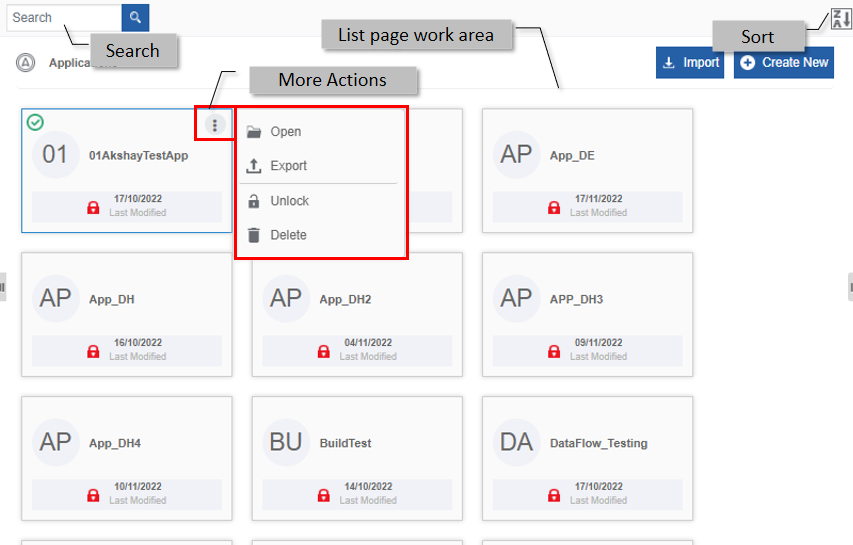Click the red lock on App_DE

554,207
